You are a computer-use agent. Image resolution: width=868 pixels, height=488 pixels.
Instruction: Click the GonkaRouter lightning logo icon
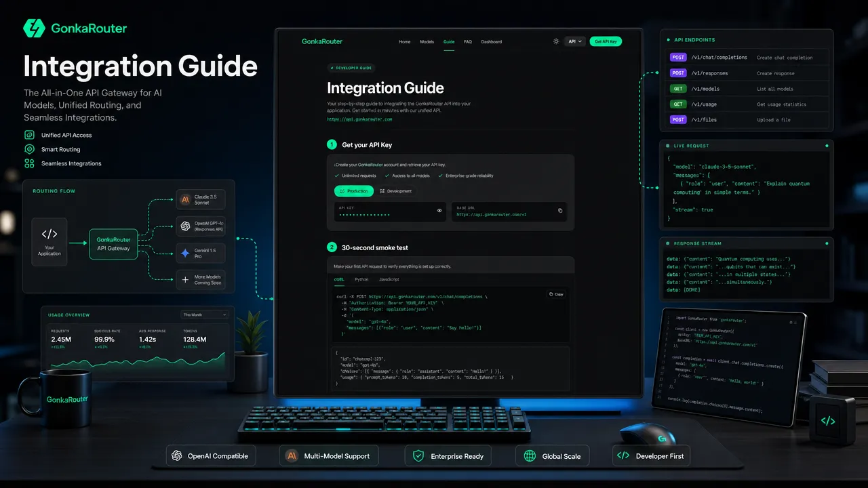[34, 28]
